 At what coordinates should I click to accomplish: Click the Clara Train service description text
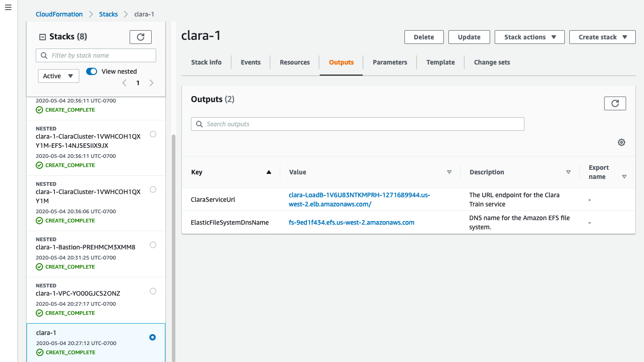(x=514, y=200)
